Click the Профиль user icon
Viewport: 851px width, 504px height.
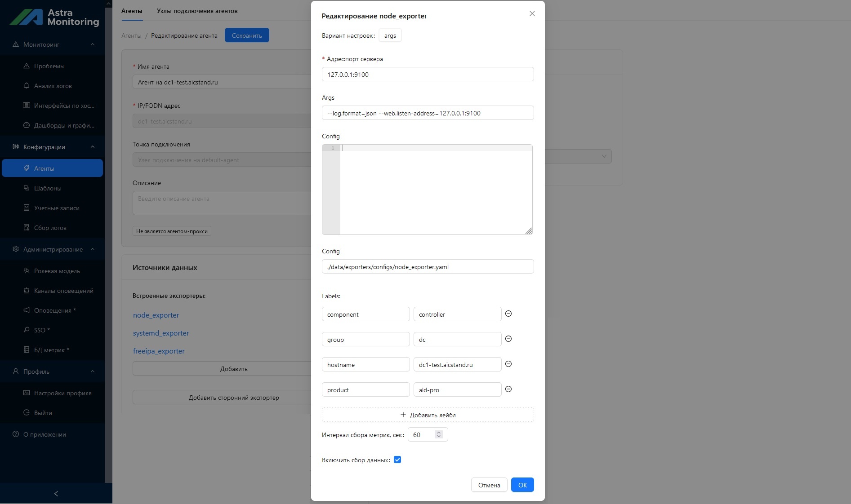[16, 371]
